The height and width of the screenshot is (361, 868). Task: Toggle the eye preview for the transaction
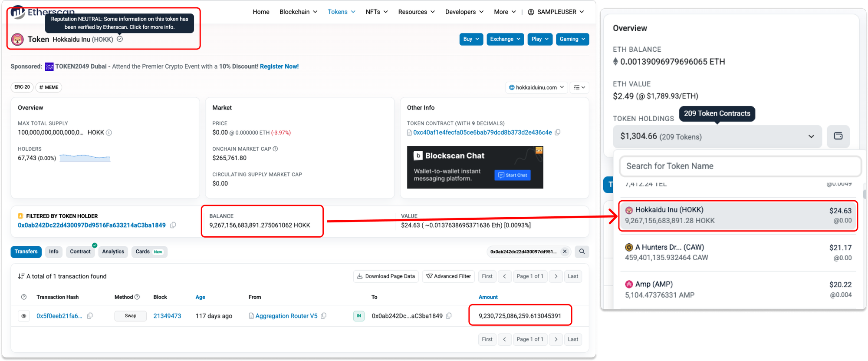pos(24,316)
